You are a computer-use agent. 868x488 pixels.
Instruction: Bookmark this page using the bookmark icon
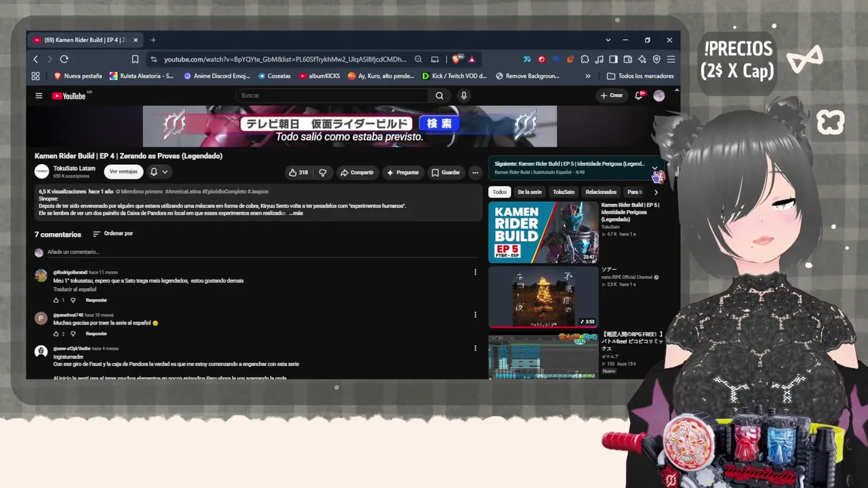coord(136,59)
